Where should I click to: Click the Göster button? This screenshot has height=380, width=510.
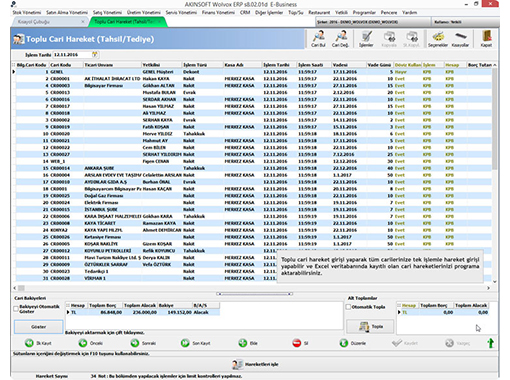coord(38,327)
